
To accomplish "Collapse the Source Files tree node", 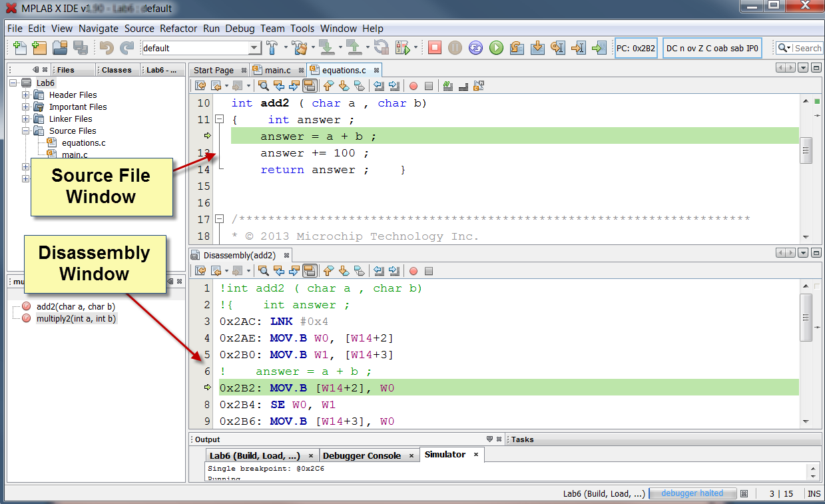I will tap(26, 131).
